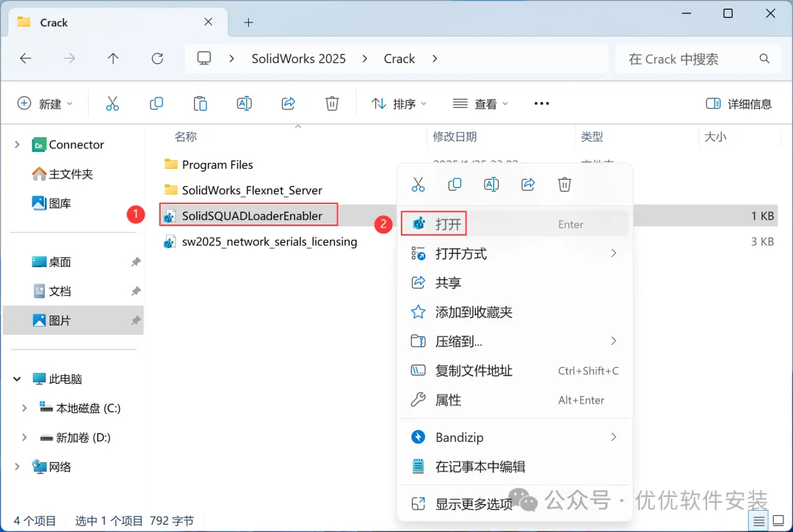Close the Crack tab
Viewport: 793px width, 532px height.
(x=209, y=22)
